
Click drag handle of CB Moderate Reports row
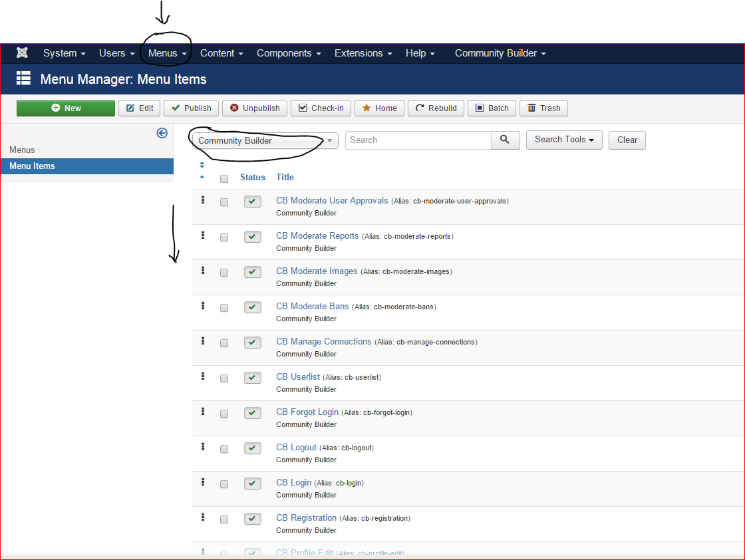pyautogui.click(x=203, y=235)
